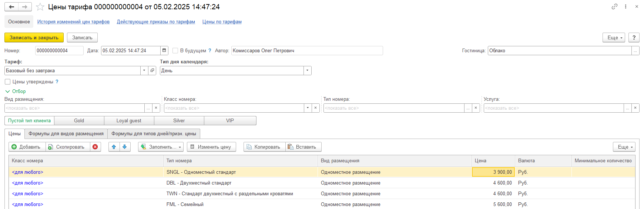Add document to favorites with star icon
This screenshot has width=644, height=209.
40,7
